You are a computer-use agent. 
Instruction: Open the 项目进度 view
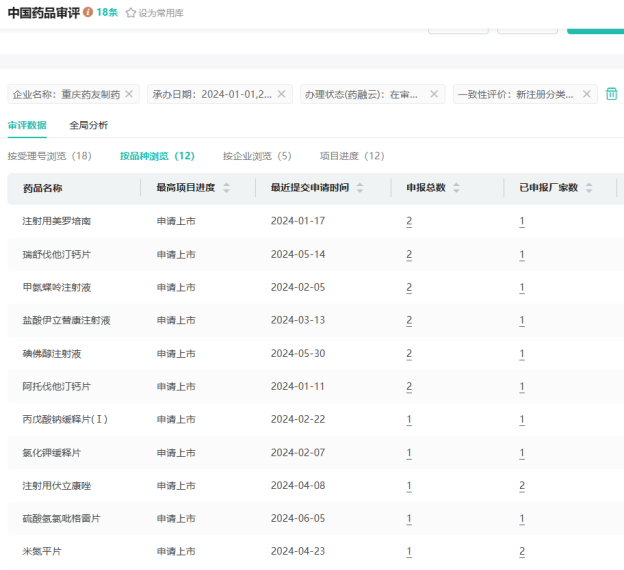tap(352, 156)
